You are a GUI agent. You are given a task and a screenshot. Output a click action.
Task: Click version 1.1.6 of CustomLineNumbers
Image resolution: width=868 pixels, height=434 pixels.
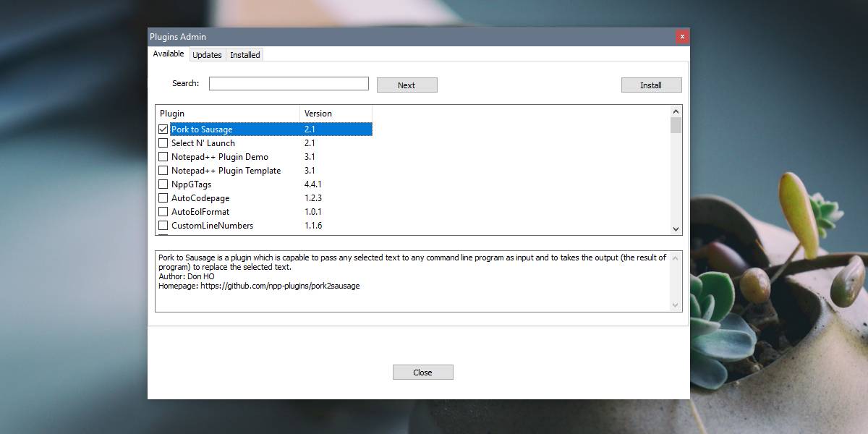[x=313, y=226]
